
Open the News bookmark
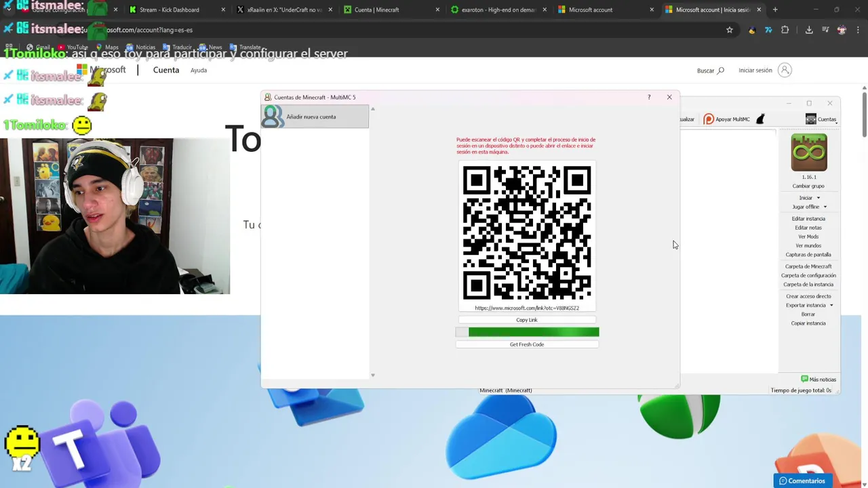click(211, 47)
